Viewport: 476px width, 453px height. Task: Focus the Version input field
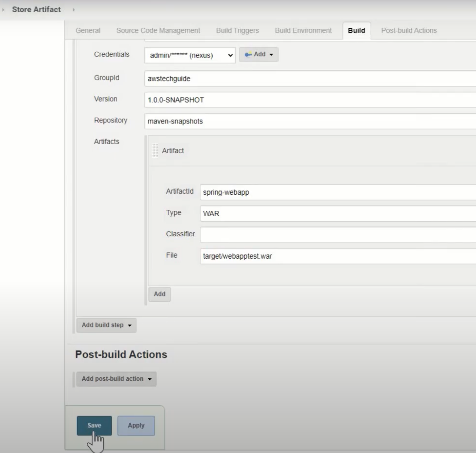click(x=310, y=100)
